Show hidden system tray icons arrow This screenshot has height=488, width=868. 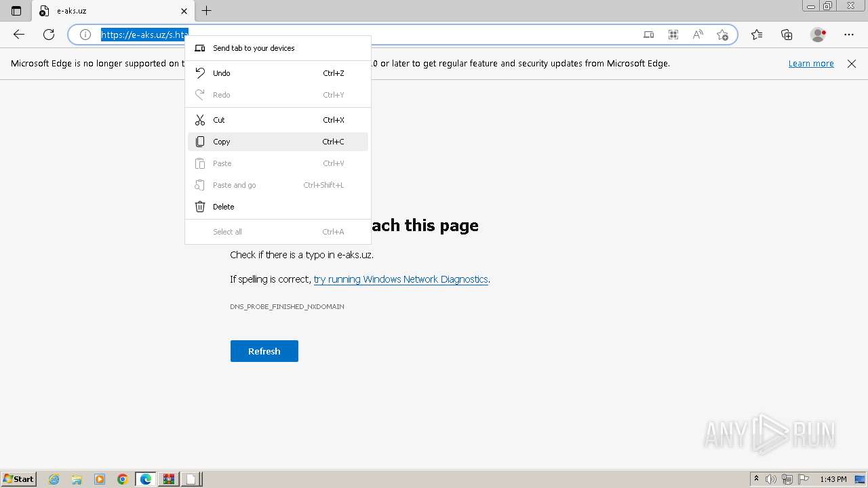757,479
